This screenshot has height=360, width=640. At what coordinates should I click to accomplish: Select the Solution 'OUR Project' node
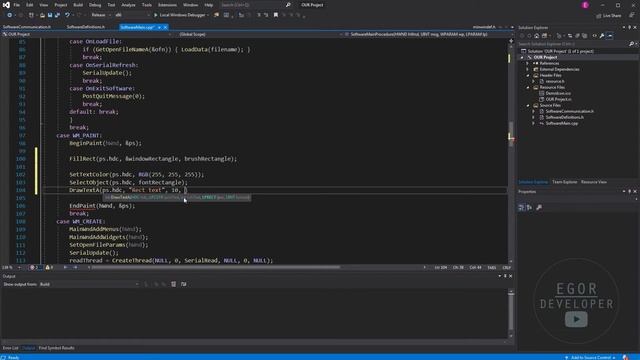click(560, 51)
